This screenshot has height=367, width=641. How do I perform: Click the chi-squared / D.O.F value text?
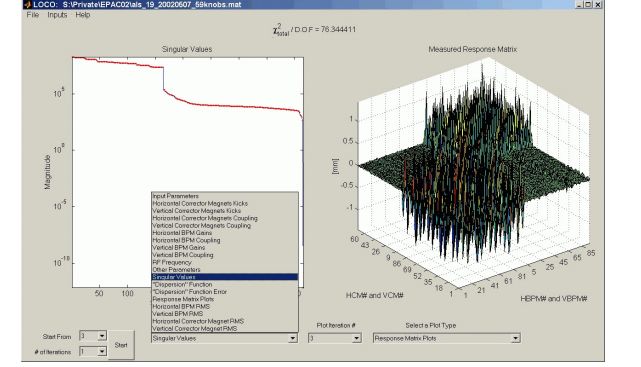point(314,30)
